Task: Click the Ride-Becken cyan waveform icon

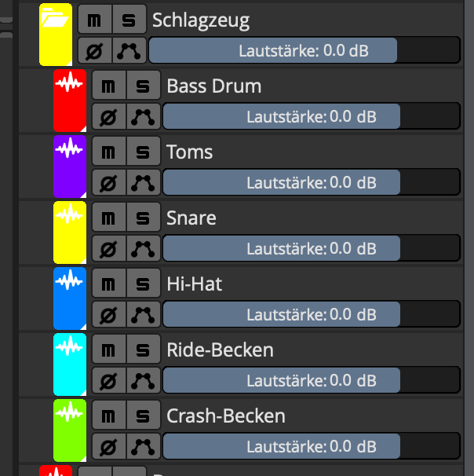Action: 70,346
